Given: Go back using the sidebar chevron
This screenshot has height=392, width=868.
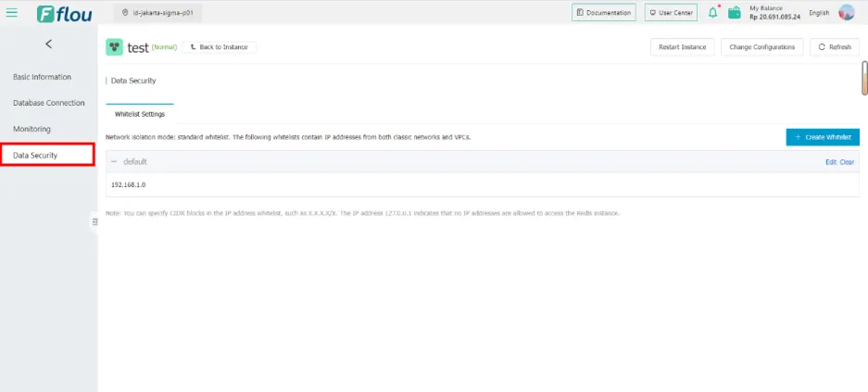Looking at the screenshot, I should click(x=49, y=44).
